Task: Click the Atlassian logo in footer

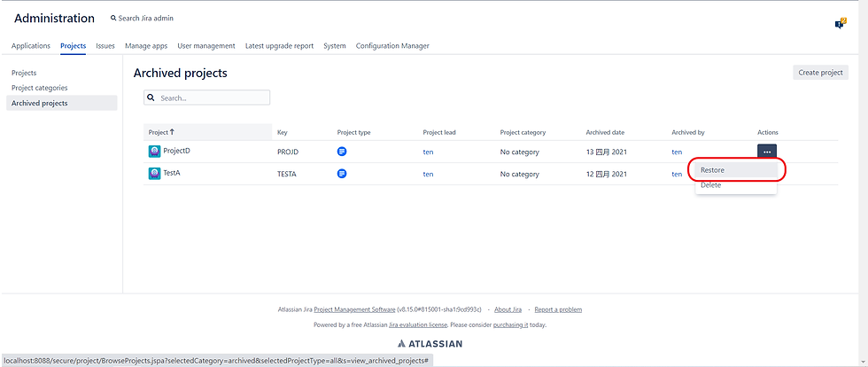Action: pos(430,344)
